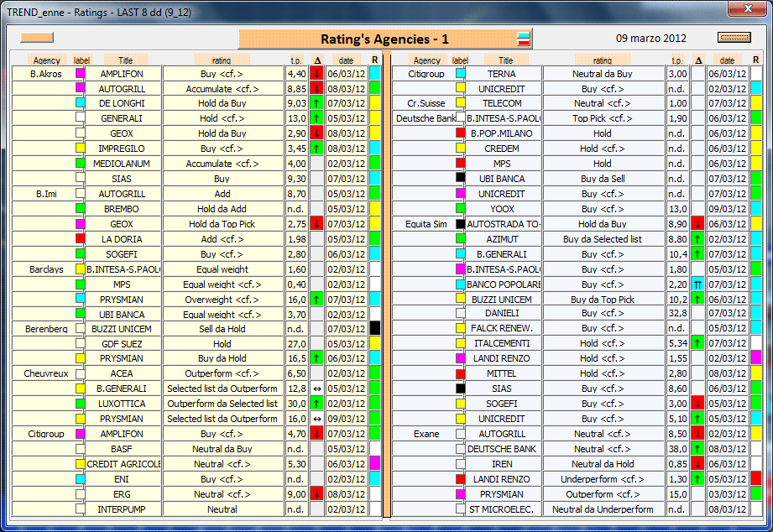This screenshot has height=532, width=773.
Task: Click the red down arrow in AUTOSTRADA TO row
Action: pyautogui.click(x=697, y=224)
